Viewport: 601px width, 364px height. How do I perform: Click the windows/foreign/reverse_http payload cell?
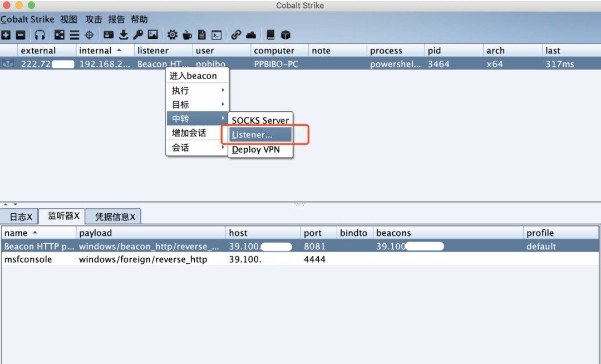151,259
